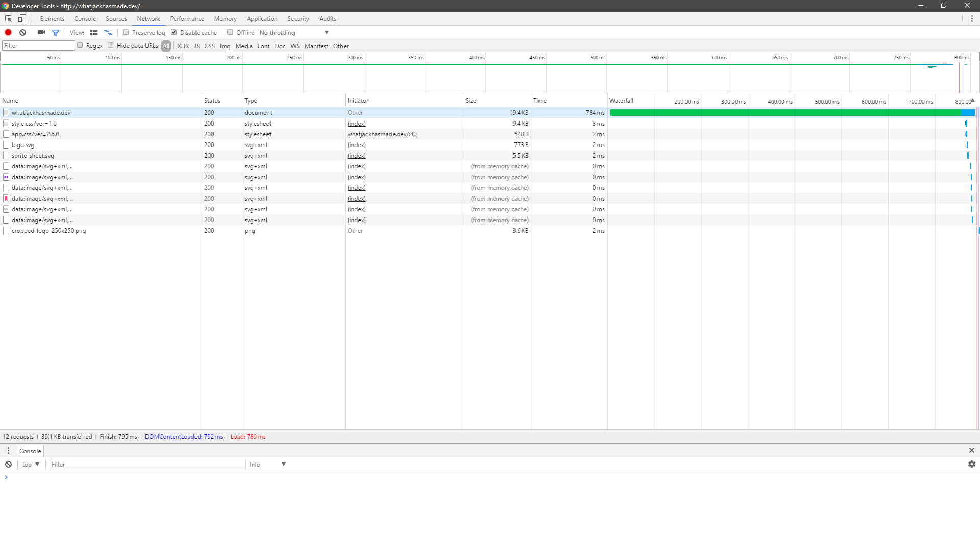This screenshot has height=536, width=980.
Task: Capture screenshots with camera icon
Action: click(x=41, y=32)
